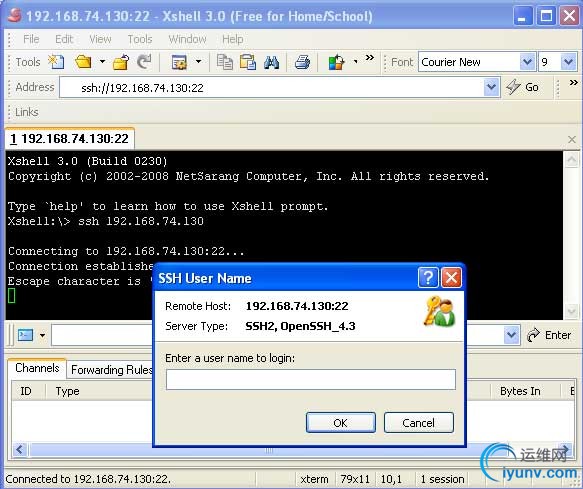Click the SSH User Name help button

tap(428, 277)
